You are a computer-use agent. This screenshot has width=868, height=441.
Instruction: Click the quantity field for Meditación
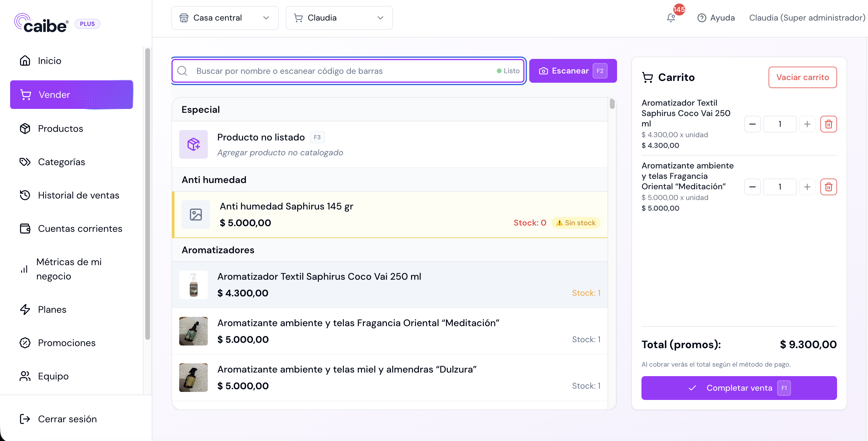pyautogui.click(x=780, y=187)
